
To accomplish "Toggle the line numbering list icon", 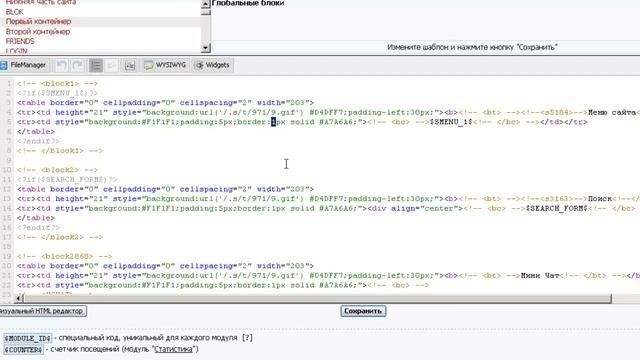I will coord(96,65).
